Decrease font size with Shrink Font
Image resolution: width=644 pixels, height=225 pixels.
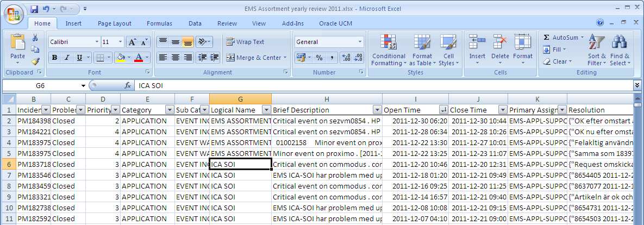(144, 42)
